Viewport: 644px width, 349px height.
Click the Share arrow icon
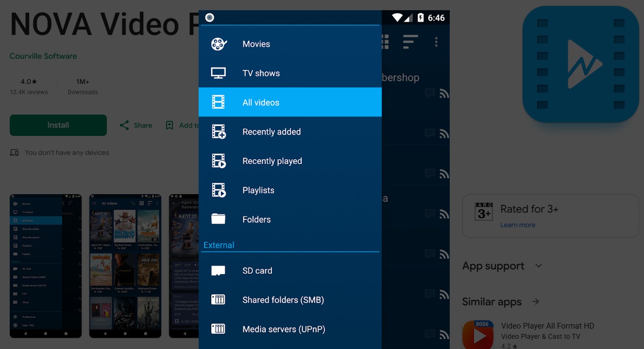124,125
